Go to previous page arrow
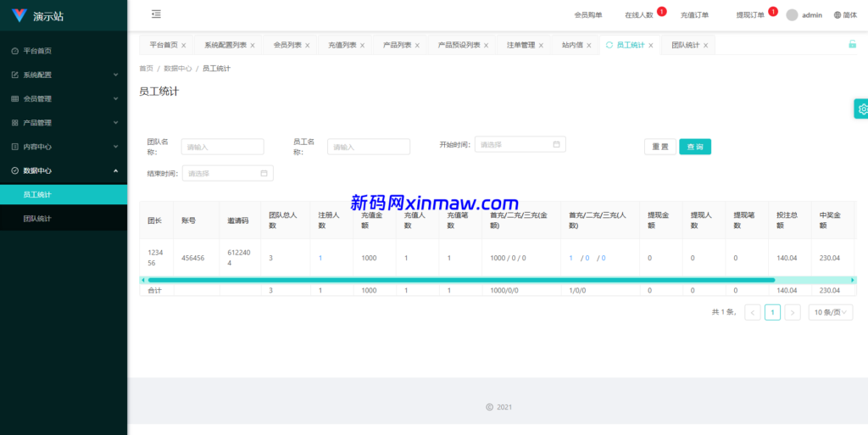 753,313
